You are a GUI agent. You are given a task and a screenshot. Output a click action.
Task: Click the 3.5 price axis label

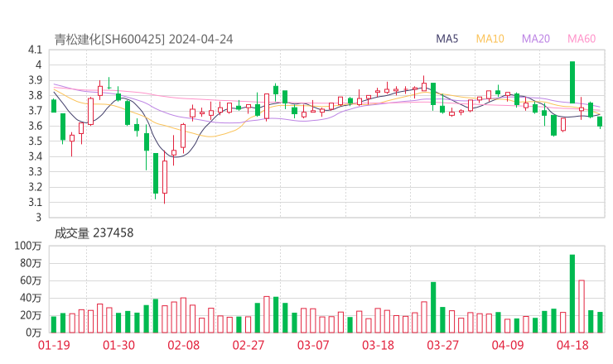[35, 141]
